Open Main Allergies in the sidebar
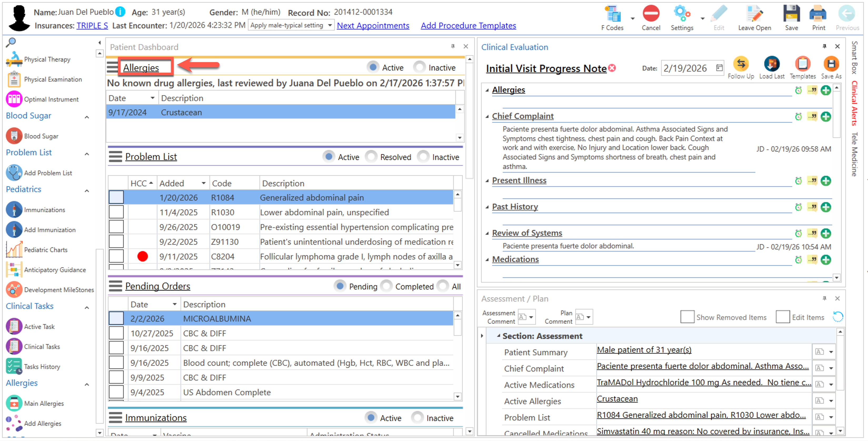The height and width of the screenshot is (441, 868). 43,403
